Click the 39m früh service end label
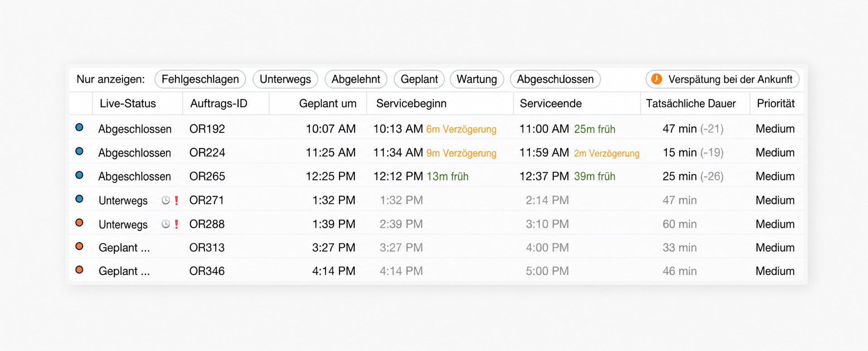The height and width of the screenshot is (351, 868). (x=595, y=176)
